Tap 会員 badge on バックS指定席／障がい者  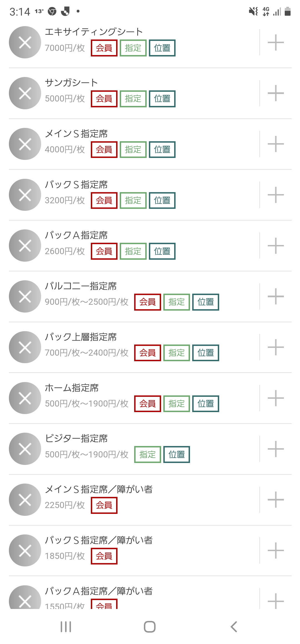104,556
